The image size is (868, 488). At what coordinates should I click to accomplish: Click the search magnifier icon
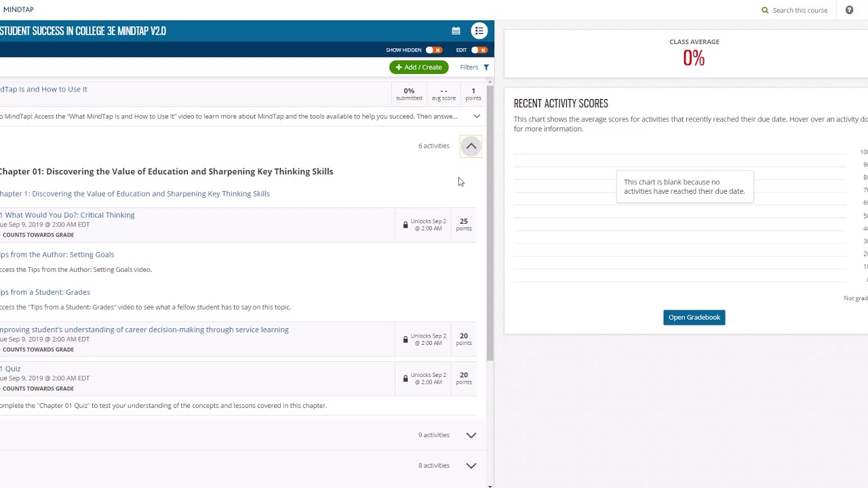tap(765, 10)
